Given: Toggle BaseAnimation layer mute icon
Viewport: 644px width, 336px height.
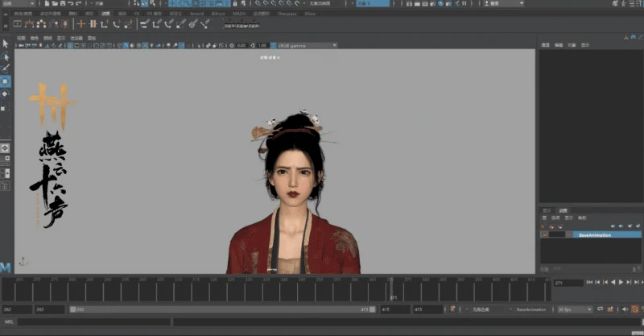Looking at the screenshot, I should point(544,235).
